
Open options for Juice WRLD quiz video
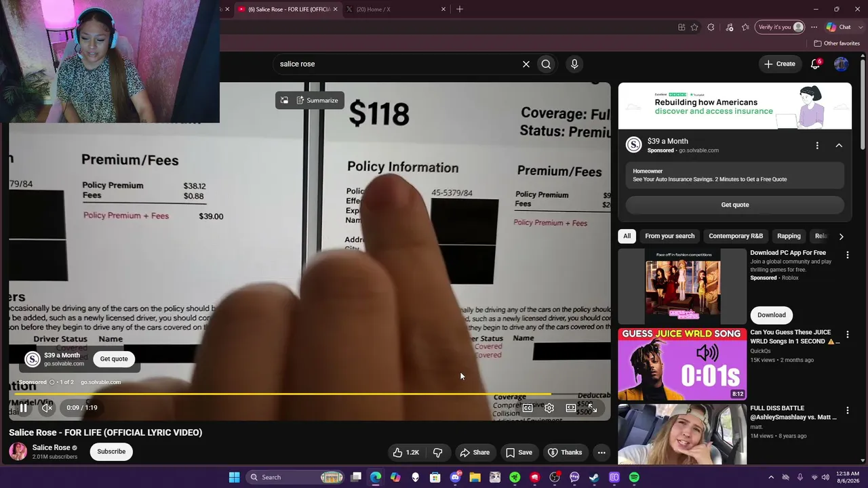[847, 335]
